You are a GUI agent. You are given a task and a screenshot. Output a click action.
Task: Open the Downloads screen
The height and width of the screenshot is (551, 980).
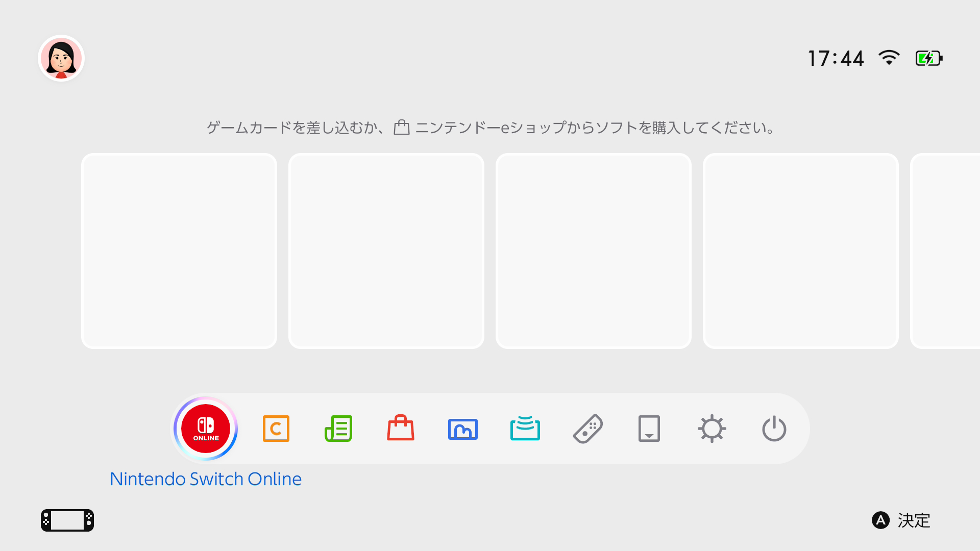[x=649, y=429]
